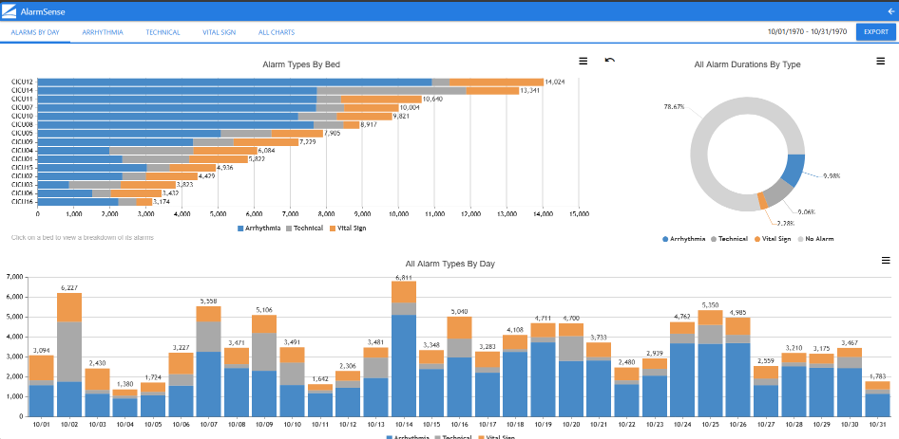Toggle Technical legend in durations donut
This screenshot has width=899, height=439.
729,238
